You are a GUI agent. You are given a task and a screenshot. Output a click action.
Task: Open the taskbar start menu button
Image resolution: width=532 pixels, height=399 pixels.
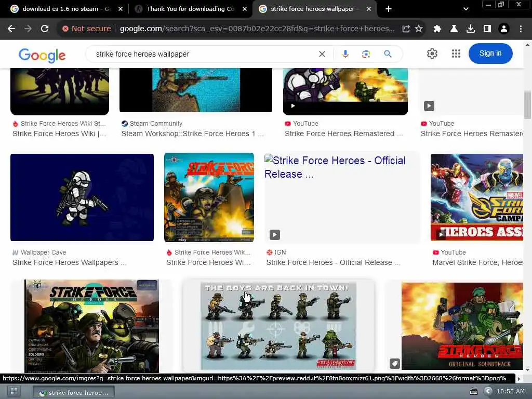click(x=14, y=391)
